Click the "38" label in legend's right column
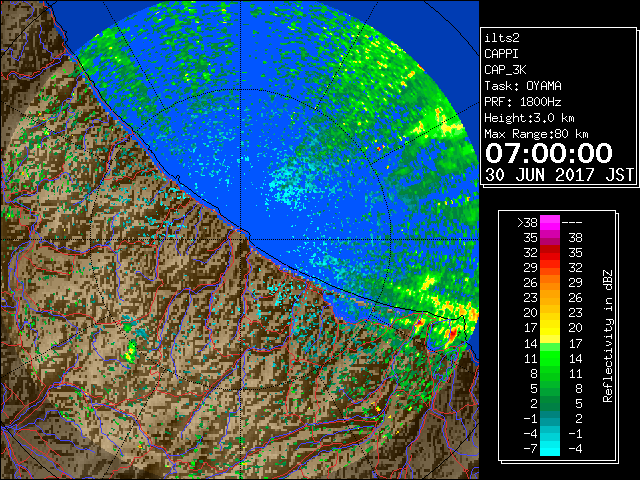Screen dimensions: 640x480 click(x=575, y=238)
